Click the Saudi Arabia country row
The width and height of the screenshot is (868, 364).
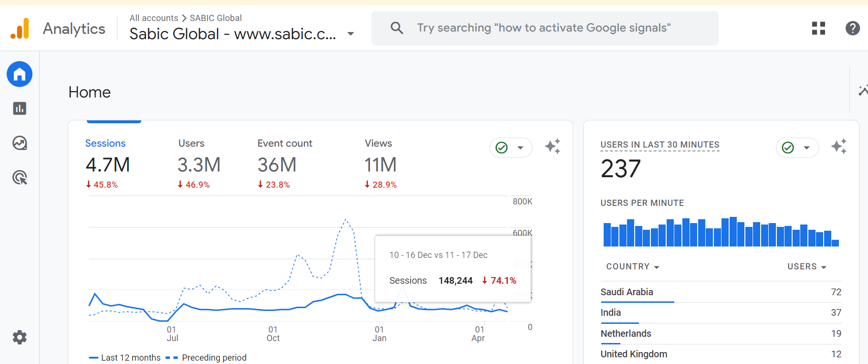point(721,292)
